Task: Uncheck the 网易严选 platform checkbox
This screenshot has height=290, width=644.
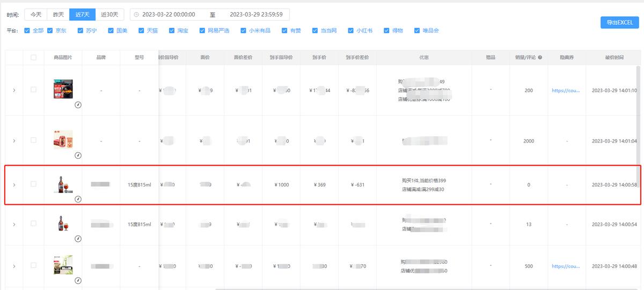Action: click(202, 31)
